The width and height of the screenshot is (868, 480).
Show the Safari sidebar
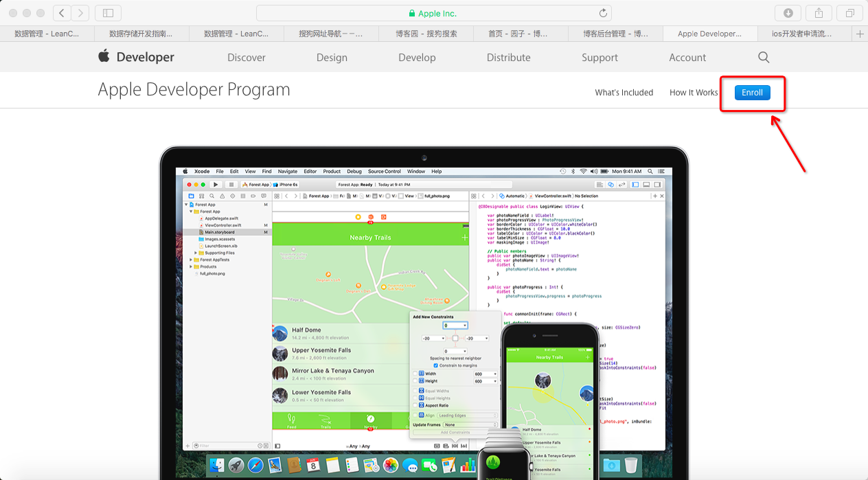point(108,13)
